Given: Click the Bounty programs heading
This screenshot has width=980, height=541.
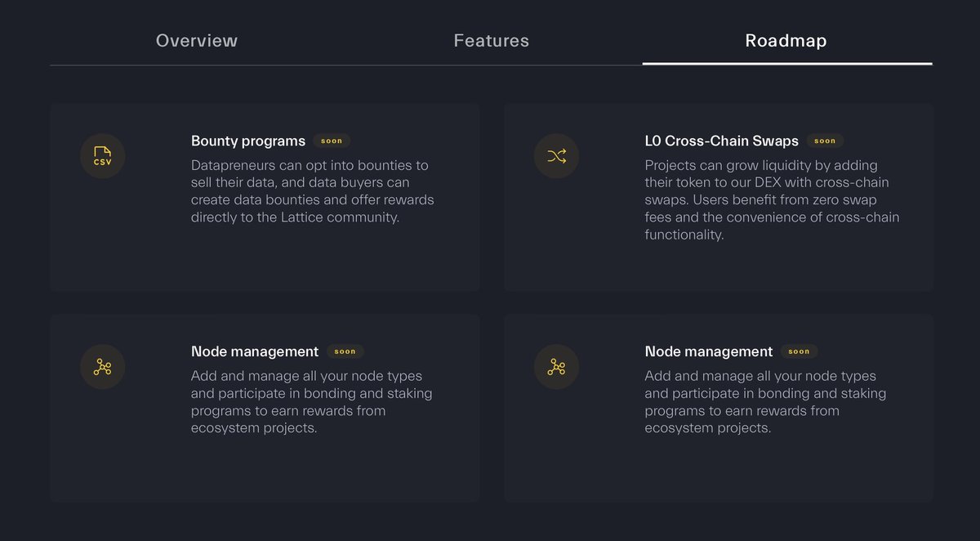Looking at the screenshot, I should click(248, 141).
